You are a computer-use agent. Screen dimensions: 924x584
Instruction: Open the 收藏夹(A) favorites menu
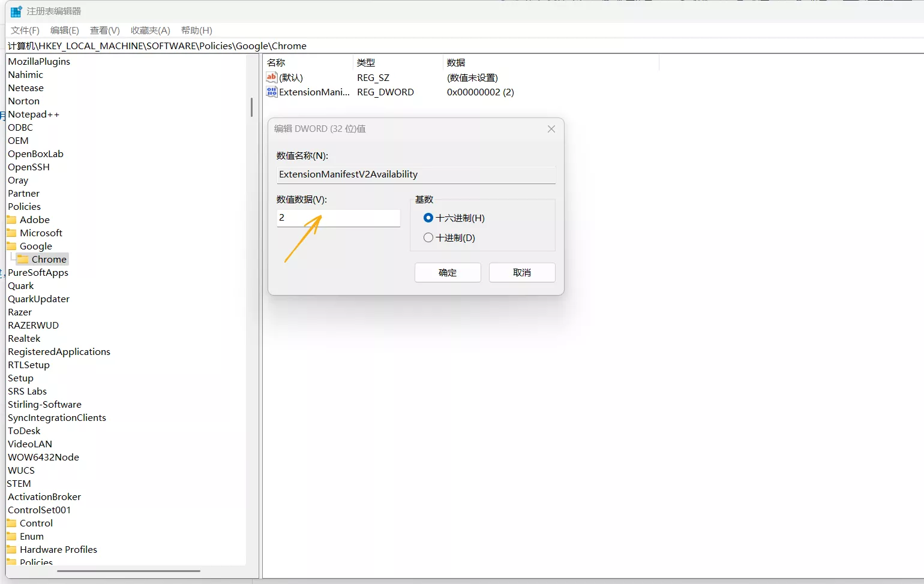(150, 30)
